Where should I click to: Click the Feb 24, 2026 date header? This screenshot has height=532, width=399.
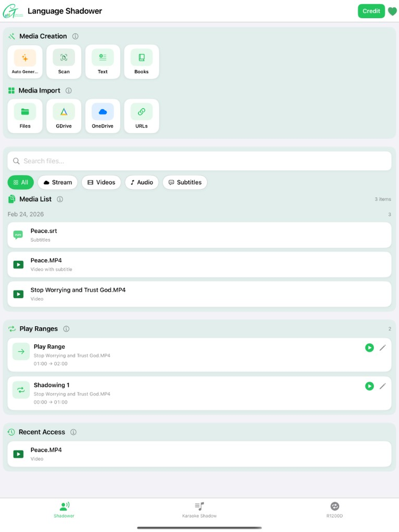pos(26,214)
